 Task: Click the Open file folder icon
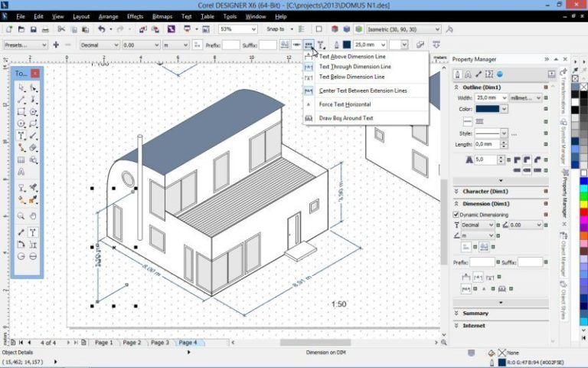pos(21,29)
